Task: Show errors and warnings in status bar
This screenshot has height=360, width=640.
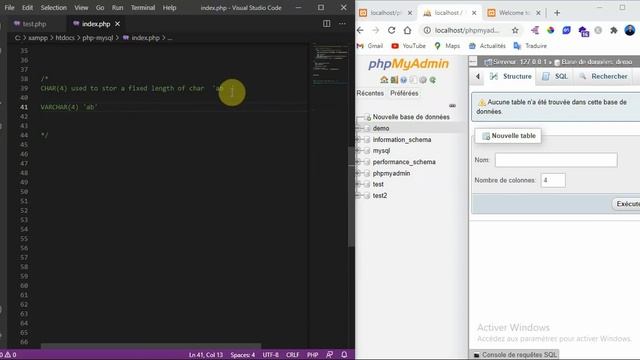Action: (9, 355)
